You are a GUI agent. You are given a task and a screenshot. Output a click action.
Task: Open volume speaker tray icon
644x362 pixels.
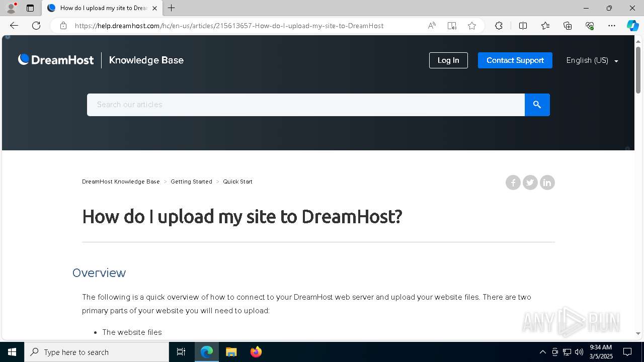(x=579, y=352)
